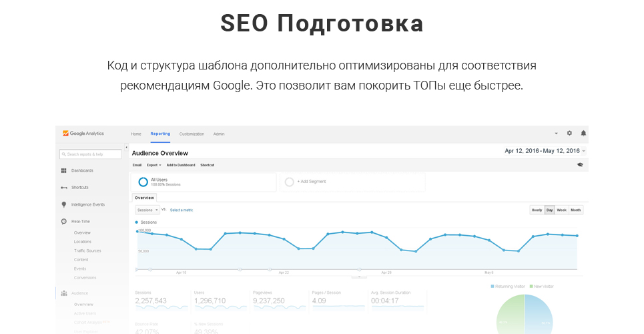Image resolution: width=644 pixels, height=334 pixels.
Task: Open the Sessions metric dropdown
Action: (147, 210)
